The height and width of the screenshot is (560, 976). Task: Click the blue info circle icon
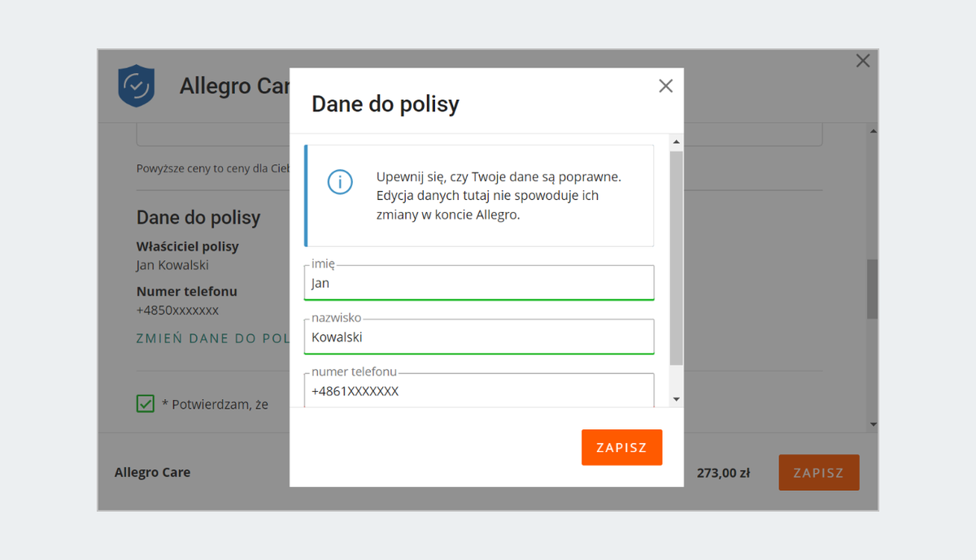[x=340, y=182]
